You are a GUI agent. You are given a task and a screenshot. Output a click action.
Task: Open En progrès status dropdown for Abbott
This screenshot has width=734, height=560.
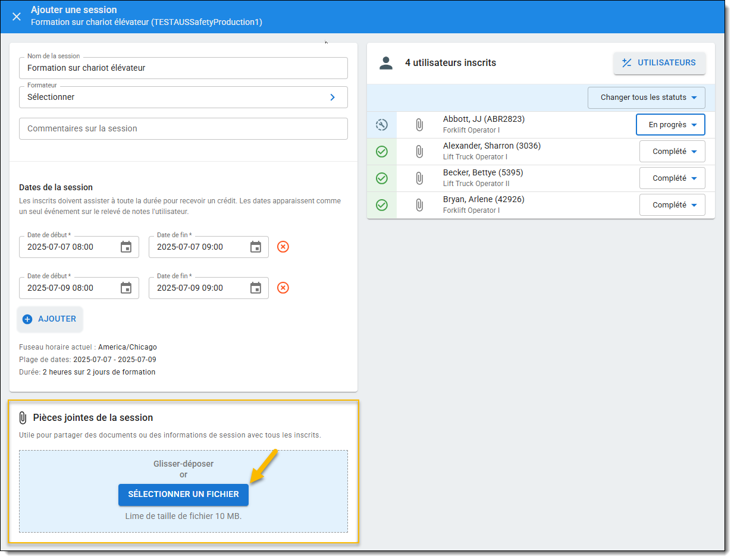(670, 125)
